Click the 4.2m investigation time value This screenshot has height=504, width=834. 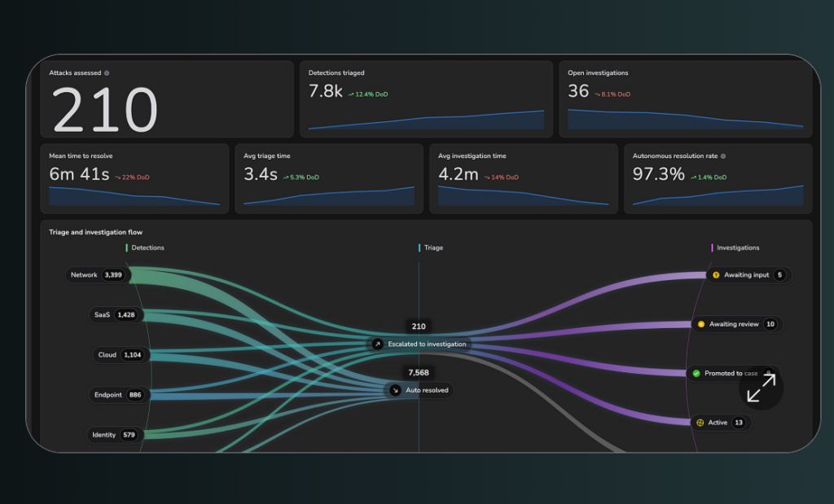(458, 174)
